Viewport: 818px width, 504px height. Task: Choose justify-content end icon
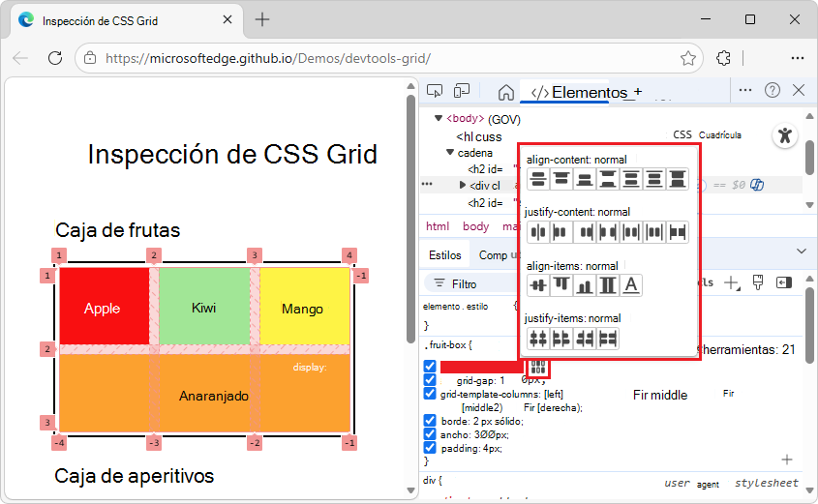(585, 232)
